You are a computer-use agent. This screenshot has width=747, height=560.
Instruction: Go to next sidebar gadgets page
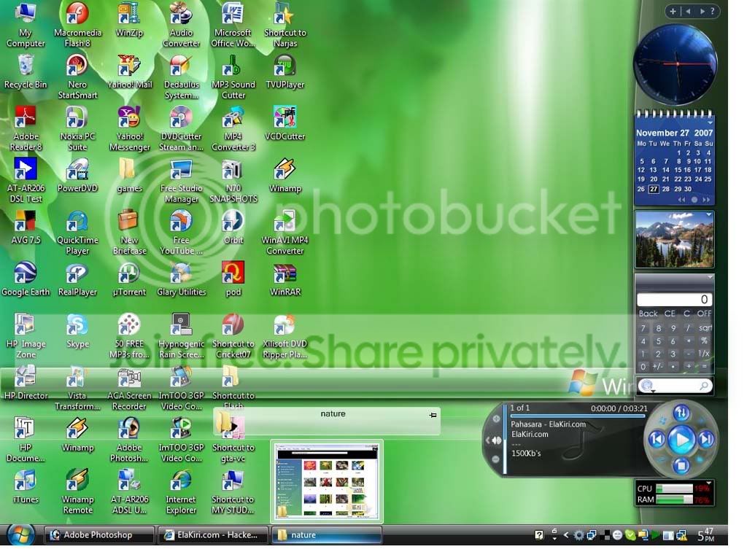702,12
